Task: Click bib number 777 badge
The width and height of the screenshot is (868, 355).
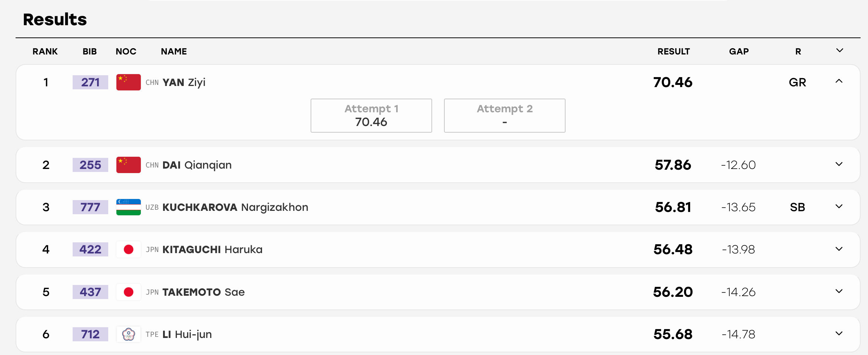Action: [90, 207]
